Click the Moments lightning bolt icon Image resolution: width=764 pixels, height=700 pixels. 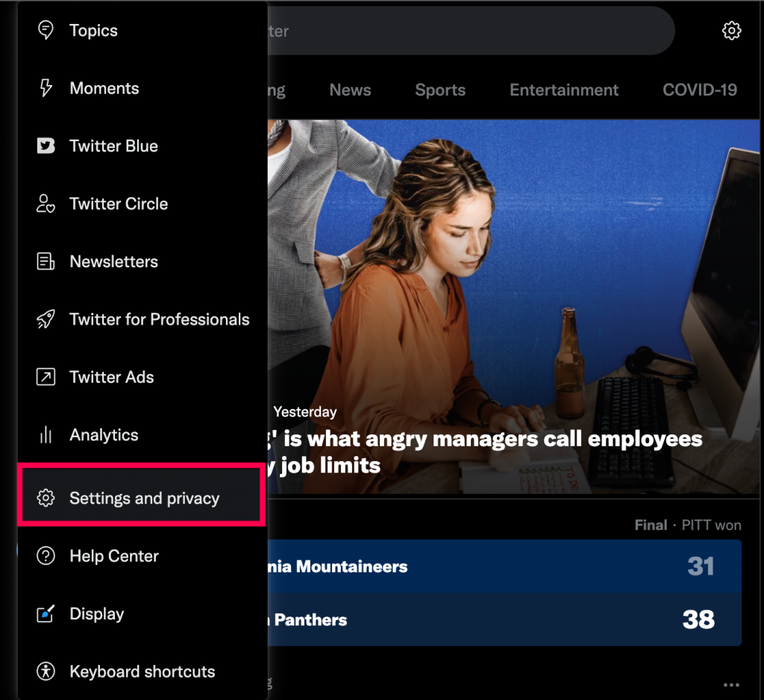(46, 88)
